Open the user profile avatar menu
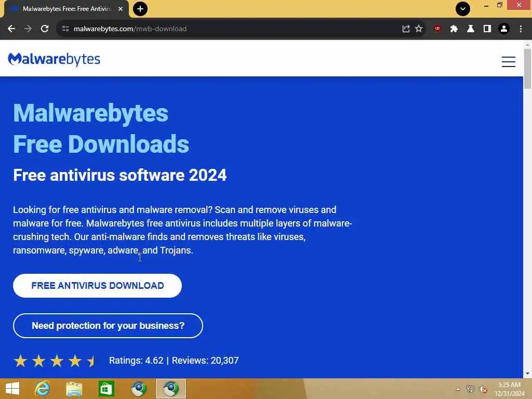Image resolution: width=532 pixels, height=399 pixels. point(504,29)
